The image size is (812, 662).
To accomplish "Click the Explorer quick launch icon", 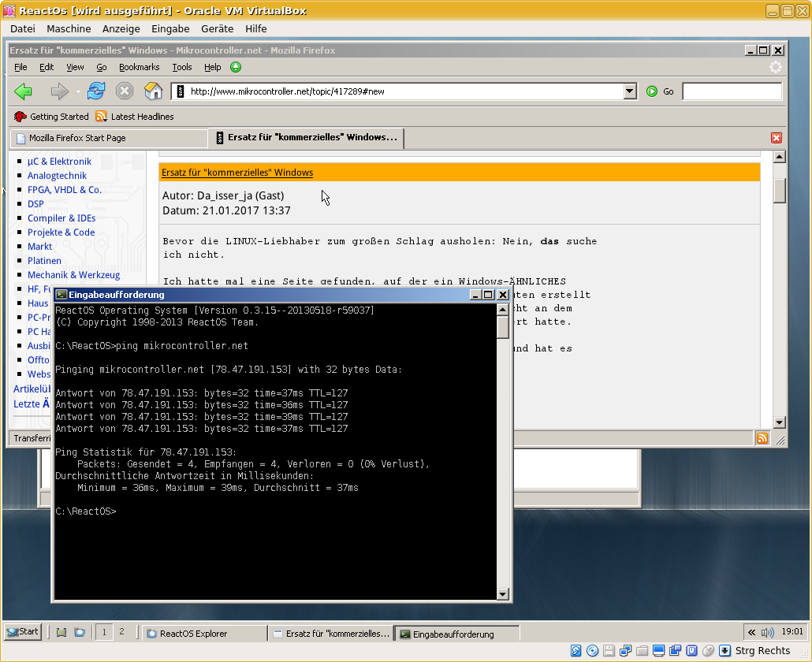I will tap(80, 633).
